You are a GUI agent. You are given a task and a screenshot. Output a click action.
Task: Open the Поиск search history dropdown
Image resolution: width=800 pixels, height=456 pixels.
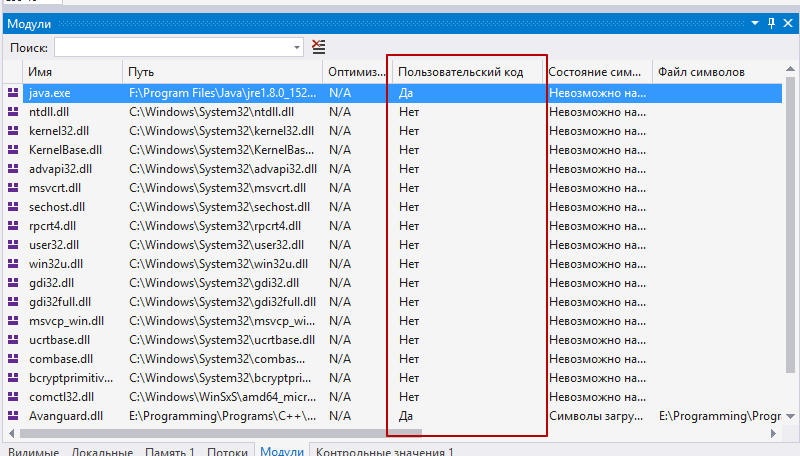click(x=297, y=47)
